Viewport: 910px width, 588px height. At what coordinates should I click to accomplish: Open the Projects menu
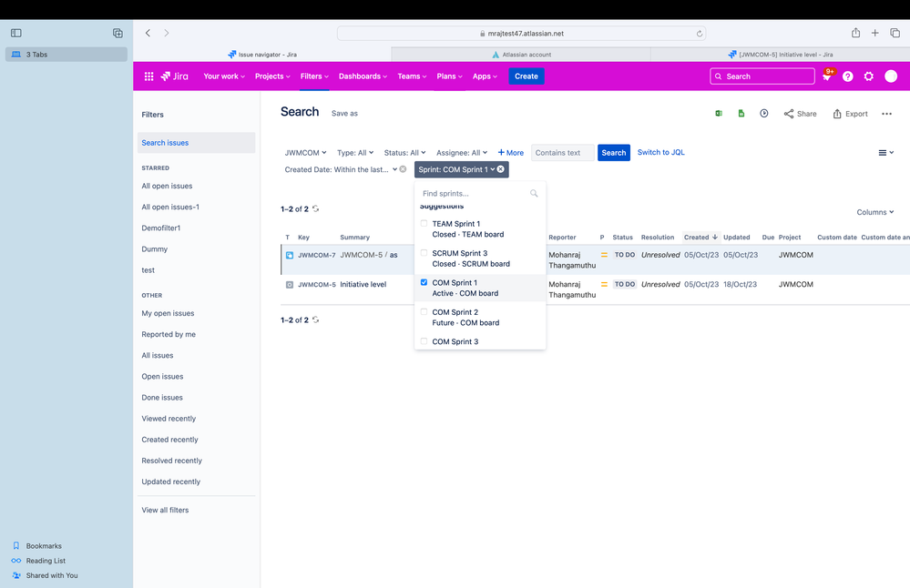click(x=272, y=76)
